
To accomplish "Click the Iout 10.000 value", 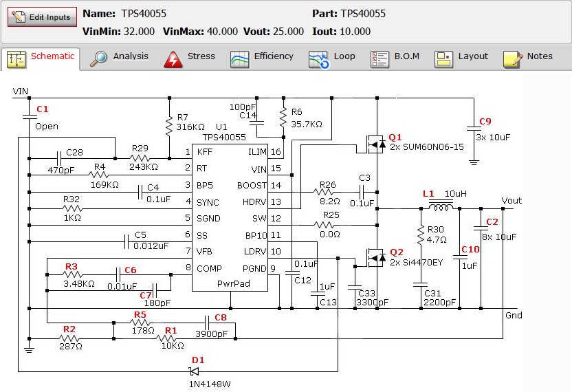I will (x=355, y=32).
